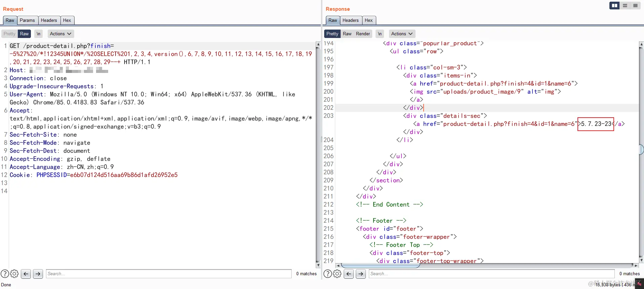Viewport: 644px width, 289px height.
Task: Click version string 5.7.23-23 in response
Action: 596,124
